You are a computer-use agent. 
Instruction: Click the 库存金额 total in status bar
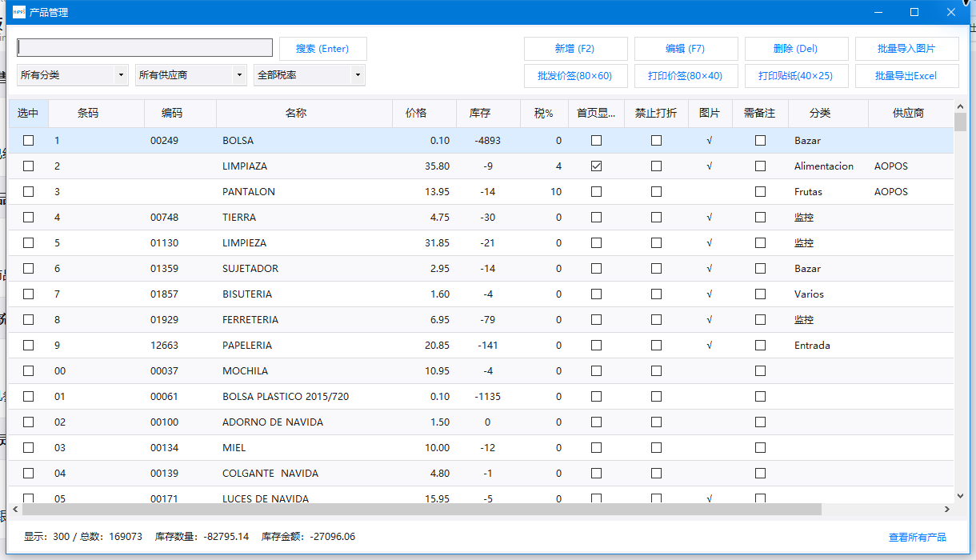tap(308, 537)
